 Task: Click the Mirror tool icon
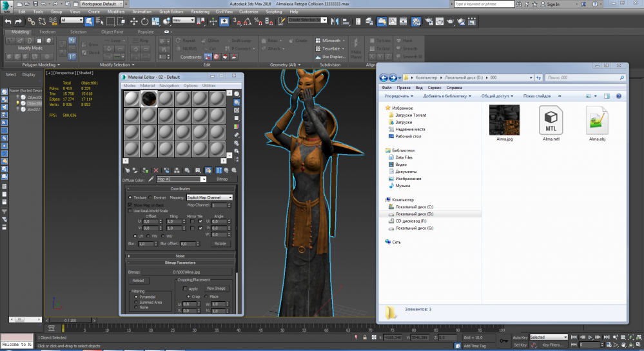335,21
